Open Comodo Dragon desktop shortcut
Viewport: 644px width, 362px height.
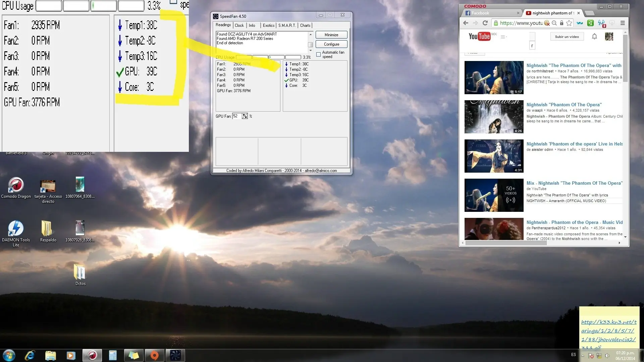point(16,188)
